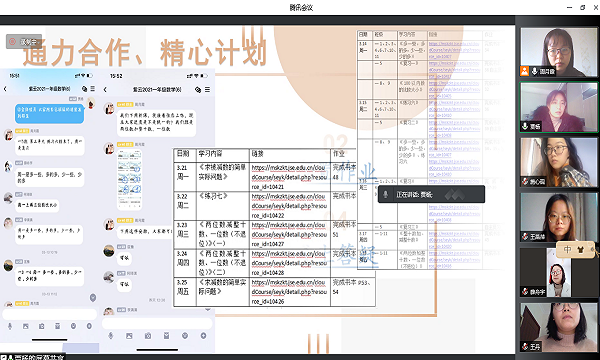The image size is (600, 360).
Task: Click the 日期 header in the front table
Action: click(183, 153)
